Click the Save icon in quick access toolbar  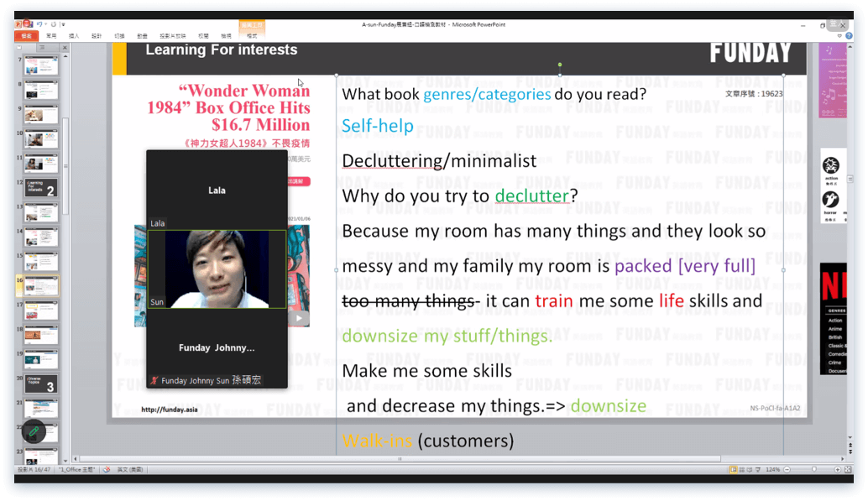click(x=30, y=25)
